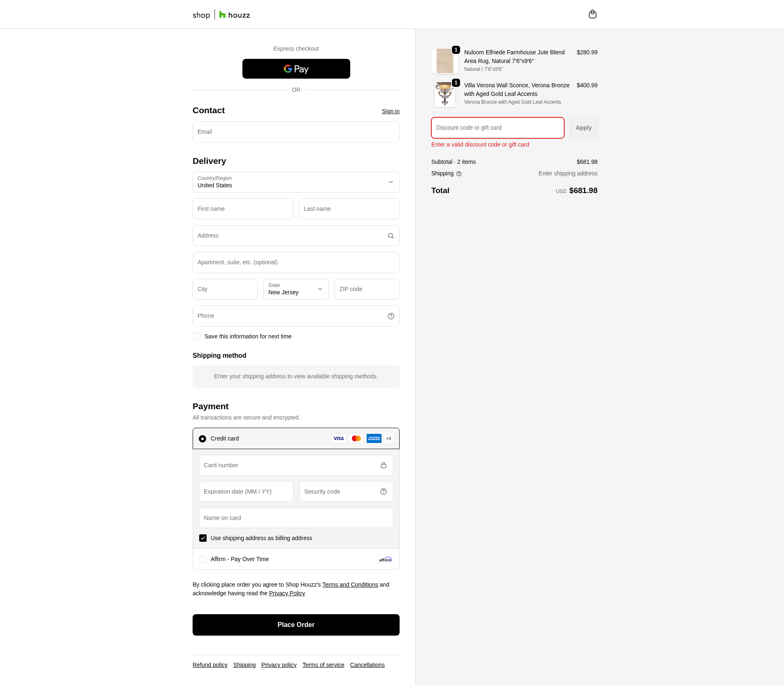
Task: Open the Country/Region dropdown
Action: 295,182
